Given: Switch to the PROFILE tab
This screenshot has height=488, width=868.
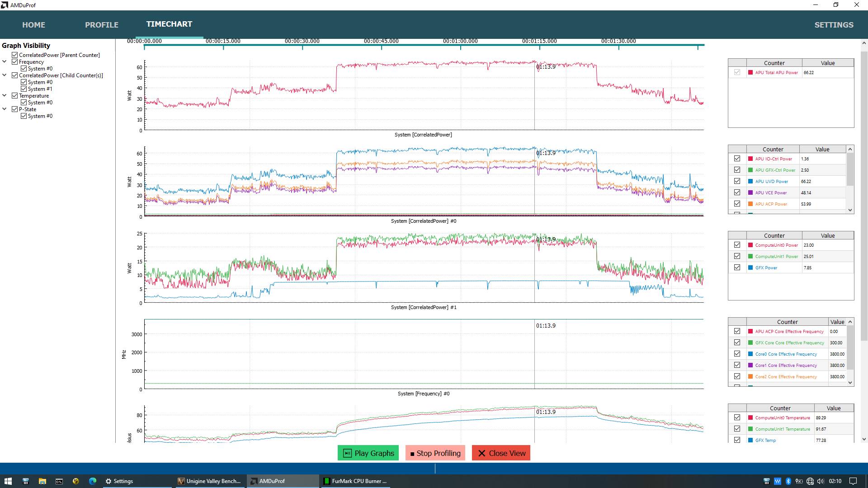Looking at the screenshot, I should [x=102, y=25].
